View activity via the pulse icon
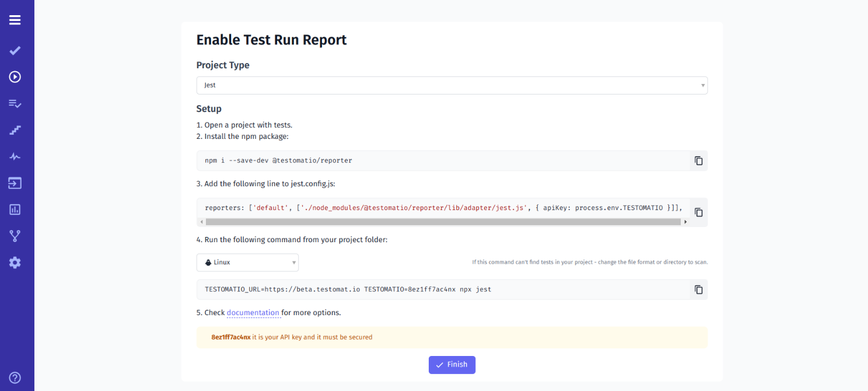The width and height of the screenshot is (868, 391). pos(15,156)
